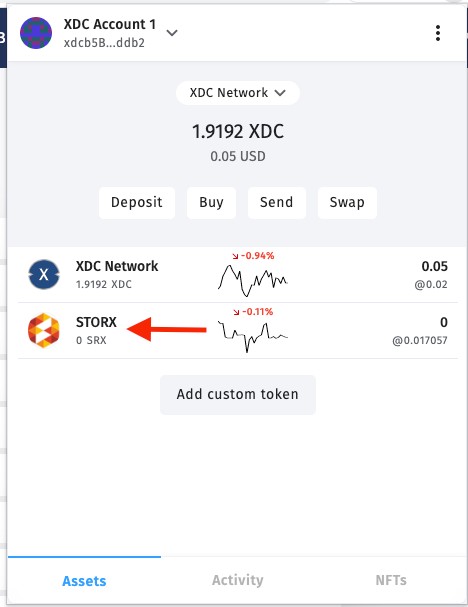
Task: Open the three-dot options menu
Action: coord(438,33)
